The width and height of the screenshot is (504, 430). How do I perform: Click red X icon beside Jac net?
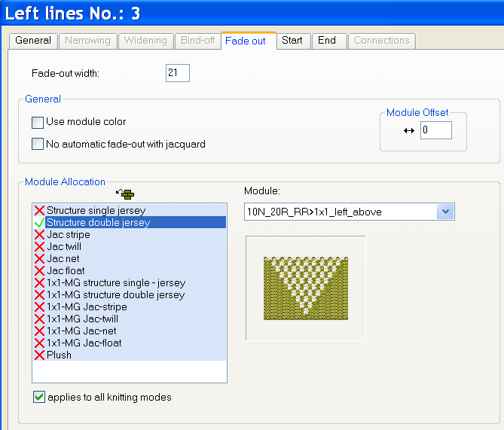(x=38, y=259)
